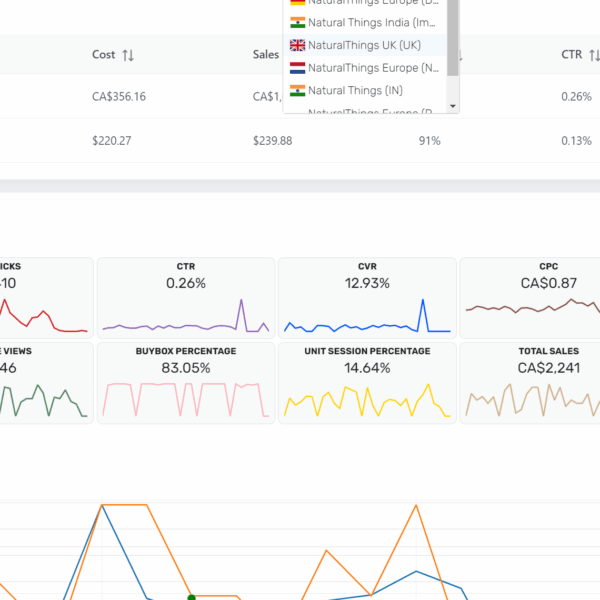Click the green data point on chart
Viewport: 600px width, 600px height.
(x=191, y=597)
